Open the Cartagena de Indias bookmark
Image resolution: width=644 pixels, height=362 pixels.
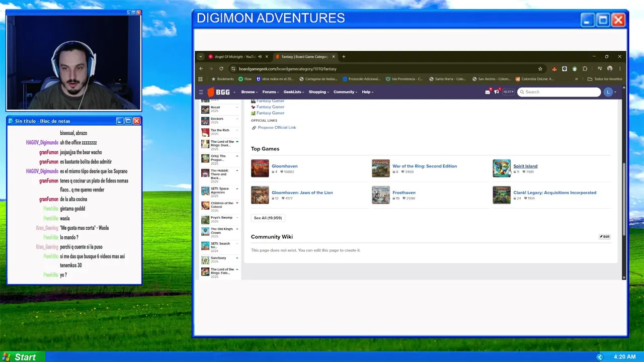pos(318,79)
